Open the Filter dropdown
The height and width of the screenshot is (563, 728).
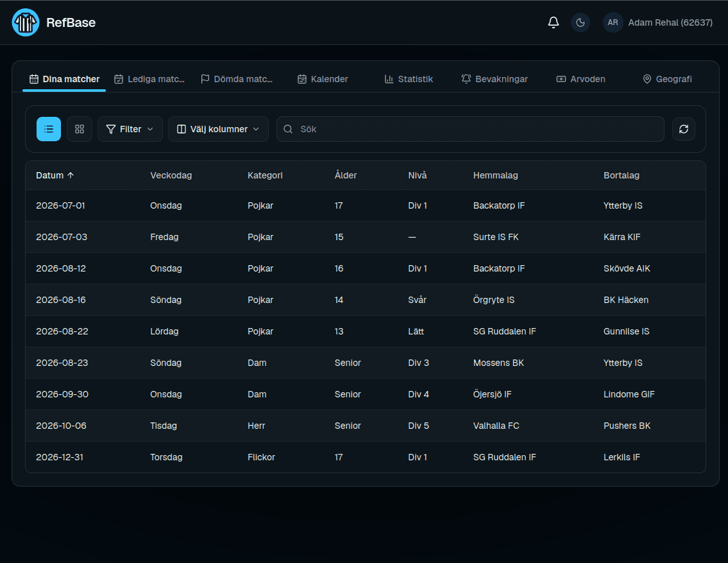point(130,129)
